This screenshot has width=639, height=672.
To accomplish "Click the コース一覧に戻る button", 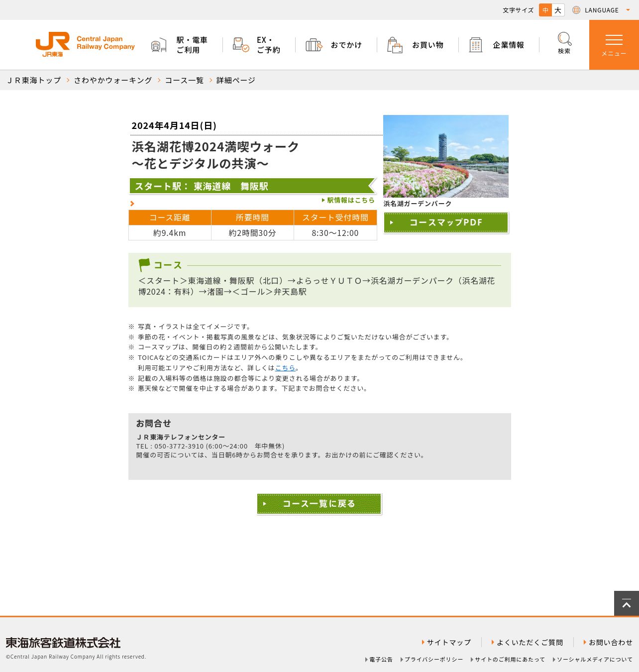I will click(x=319, y=504).
